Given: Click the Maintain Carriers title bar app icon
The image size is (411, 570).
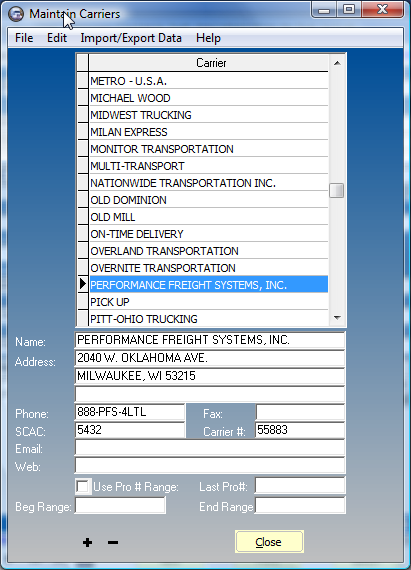Looking at the screenshot, I should (x=16, y=14).
